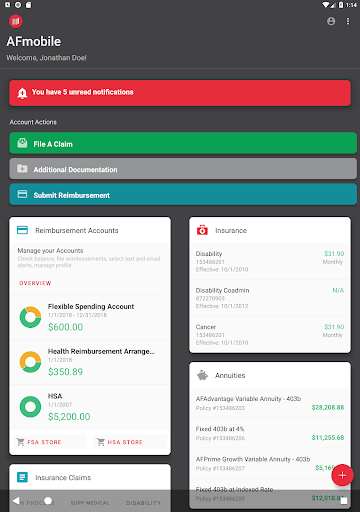This screenshot has height=512, width=360.
Task: Tap the Submit Reimbursement button
Action: point(183,194)
